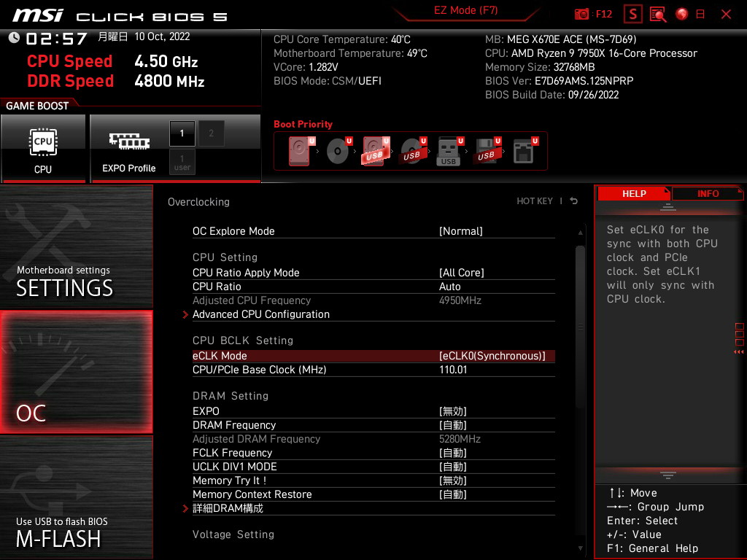Select the USB key boot device icon
The height and width of the screenshot is (560, 747).
click(x=449, y=151)
